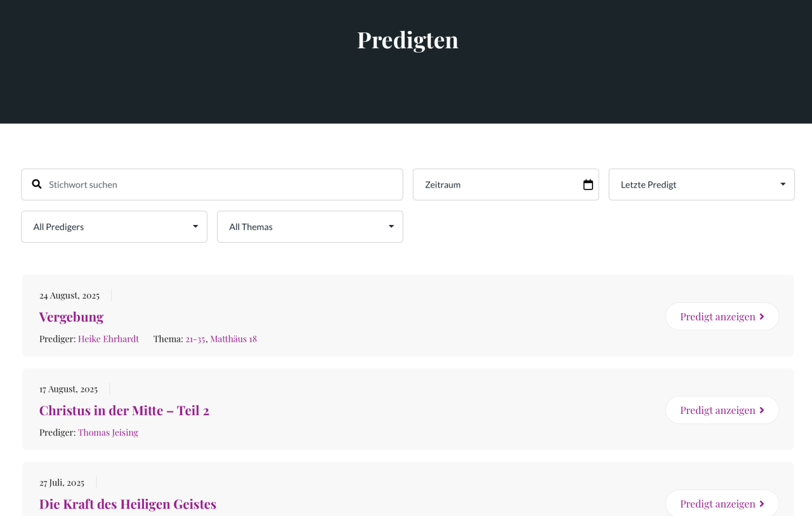The image size is (812, 516).
Task: Filter by preacher Heike Ehrhardt
Action: (x=108, y=339)
